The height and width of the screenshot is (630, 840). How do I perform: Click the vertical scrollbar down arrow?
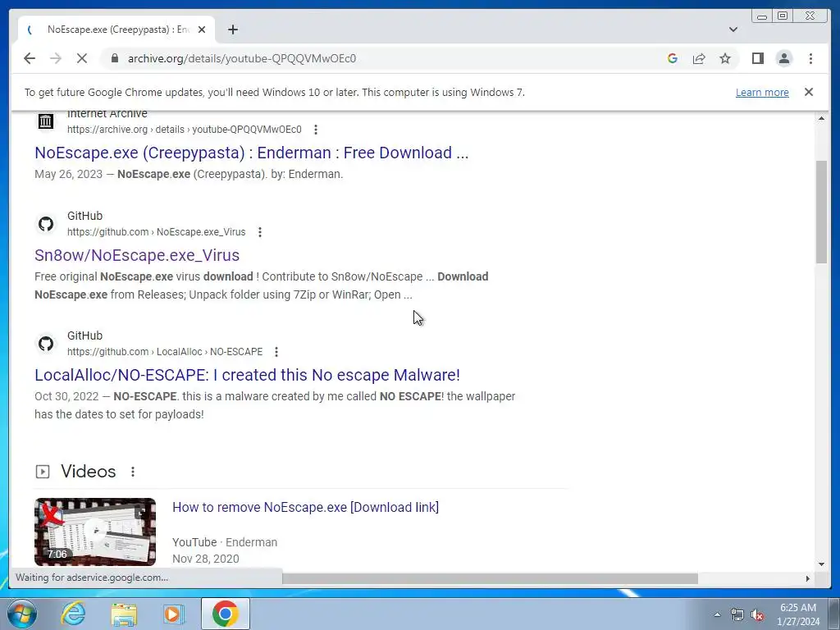pos(821,564)
